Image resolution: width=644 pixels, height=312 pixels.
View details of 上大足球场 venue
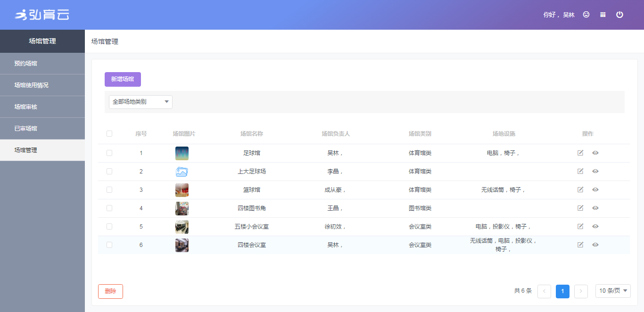coord(595,171)
